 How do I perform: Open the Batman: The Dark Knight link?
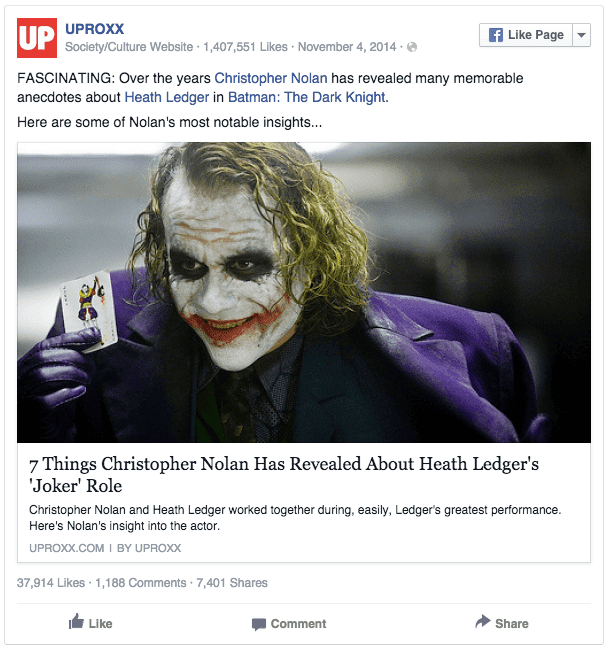click(x=307, y=97)
